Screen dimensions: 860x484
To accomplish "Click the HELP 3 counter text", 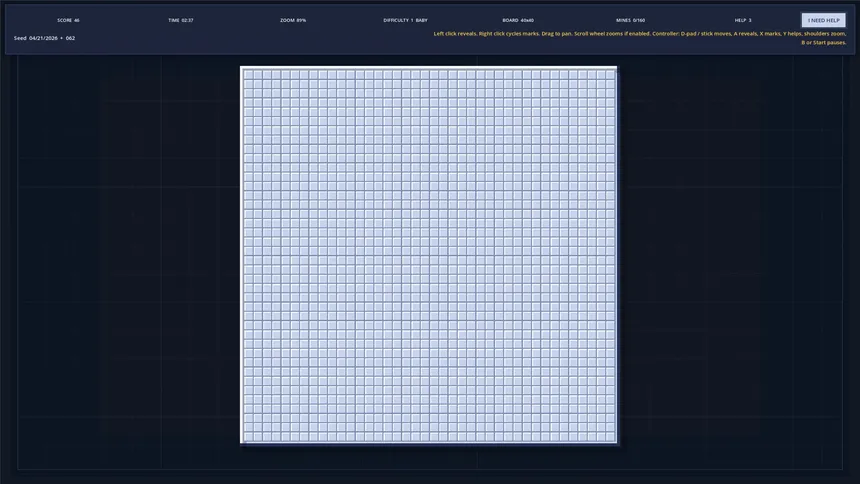I will 743,20.
